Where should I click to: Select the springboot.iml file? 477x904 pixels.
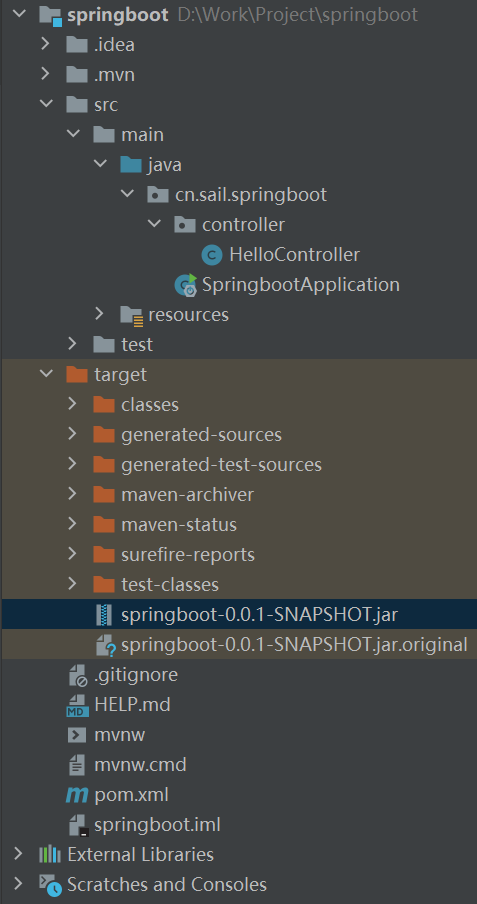(157, 825)
